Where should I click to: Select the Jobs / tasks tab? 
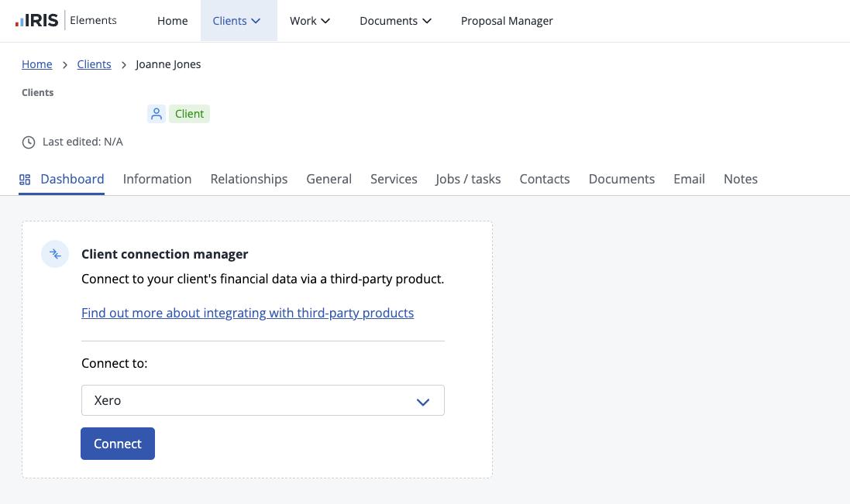[468, 179]
